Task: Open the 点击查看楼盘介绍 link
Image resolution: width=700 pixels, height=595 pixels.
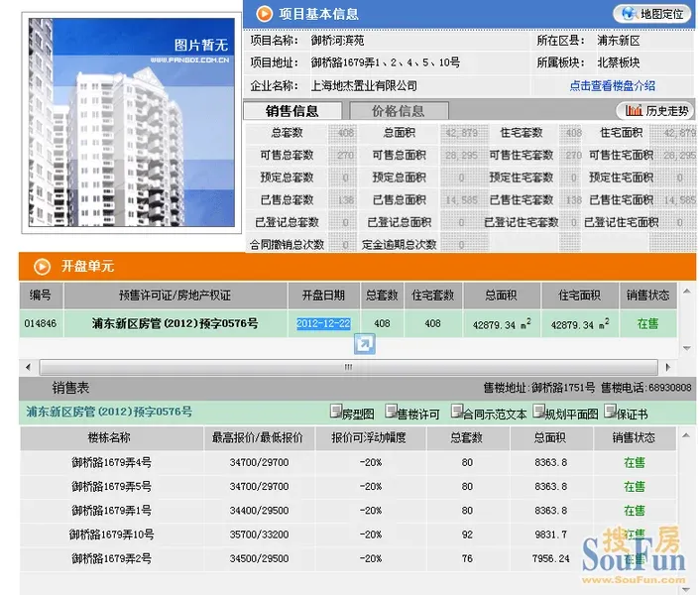Action: (x=613, y=85)
